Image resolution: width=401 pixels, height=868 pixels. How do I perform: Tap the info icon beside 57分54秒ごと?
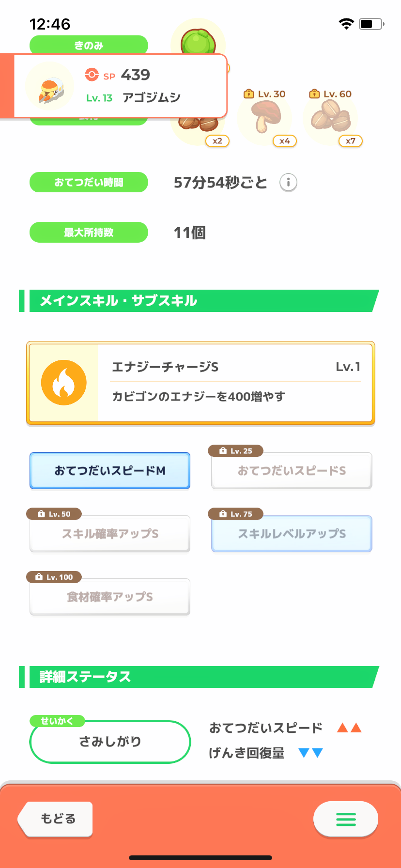pos(288,183)
